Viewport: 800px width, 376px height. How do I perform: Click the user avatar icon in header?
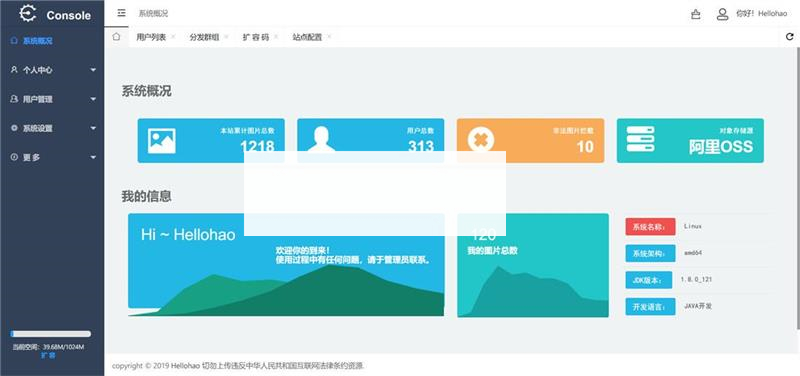(722, 14)
